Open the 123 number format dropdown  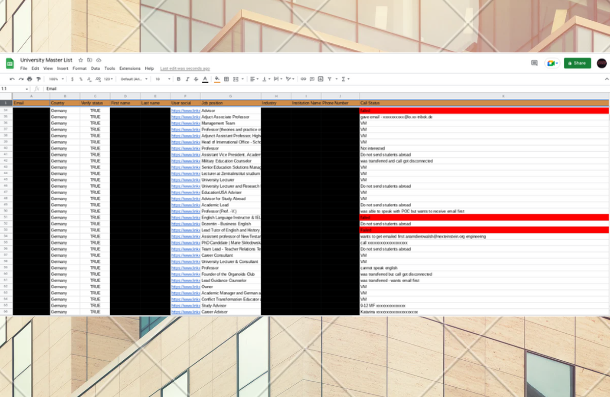coord(108,79)
